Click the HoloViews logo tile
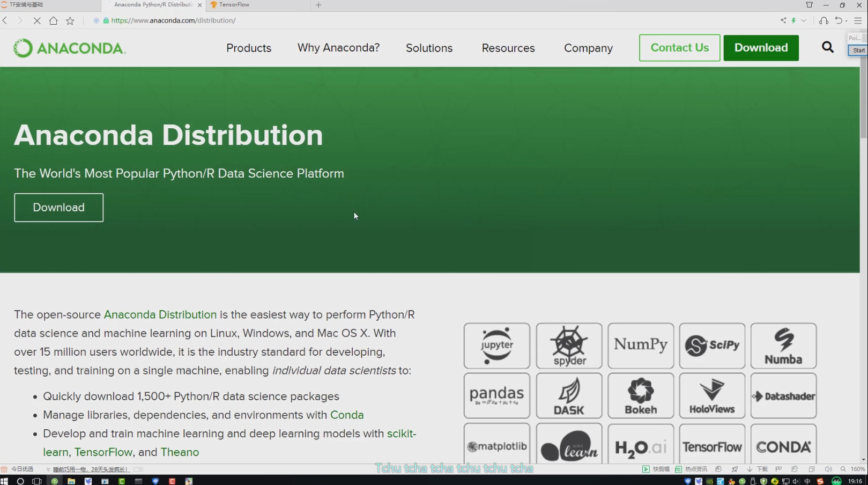The height and width of the screenshot is (485, 868). point(712,396)
